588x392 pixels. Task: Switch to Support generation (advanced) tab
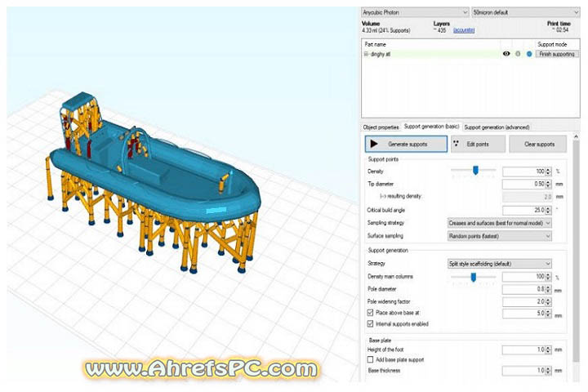point(497,127)
